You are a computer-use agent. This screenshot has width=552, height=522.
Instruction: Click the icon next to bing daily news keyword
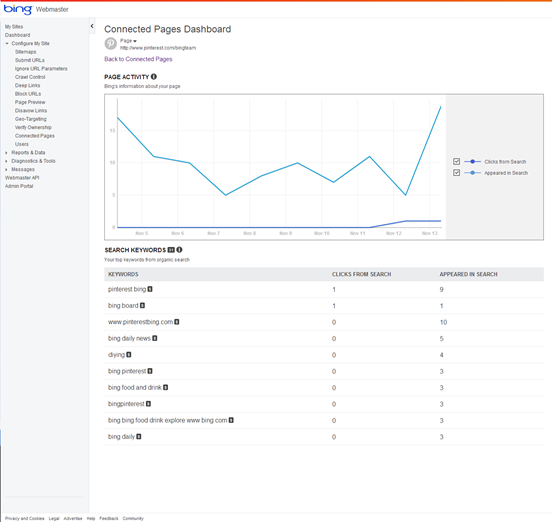tap(155, 338)
